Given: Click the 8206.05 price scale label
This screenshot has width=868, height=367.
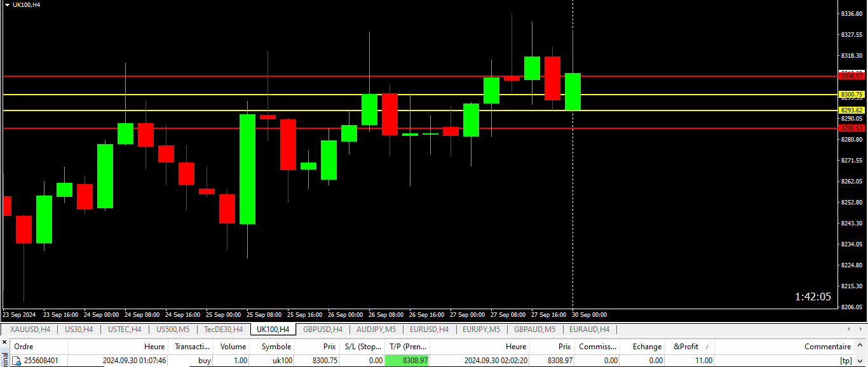Looking at the screenshot, I should coord(851,307).
